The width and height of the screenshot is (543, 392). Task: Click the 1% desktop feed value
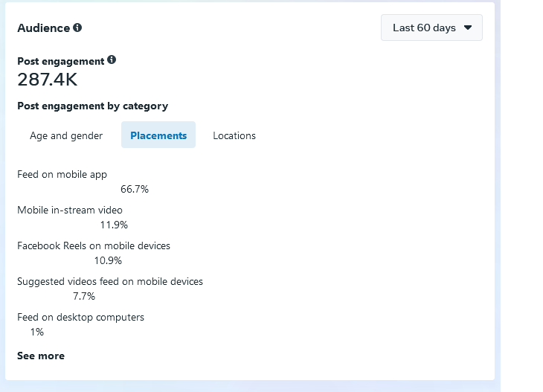click(36, 332)
